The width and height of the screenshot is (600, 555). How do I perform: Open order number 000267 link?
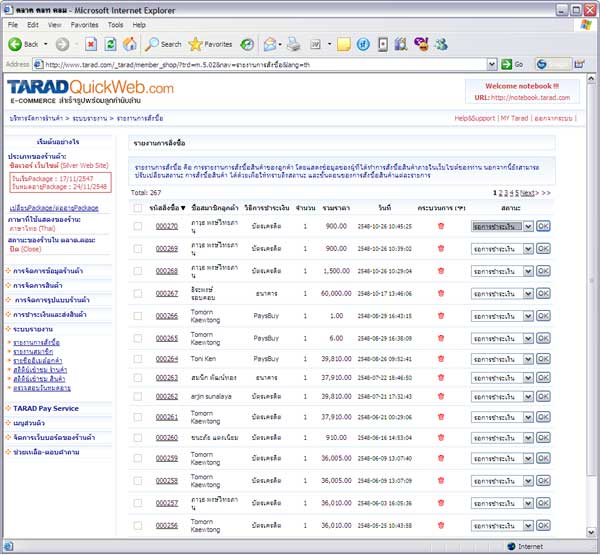(x=167, y=294)
